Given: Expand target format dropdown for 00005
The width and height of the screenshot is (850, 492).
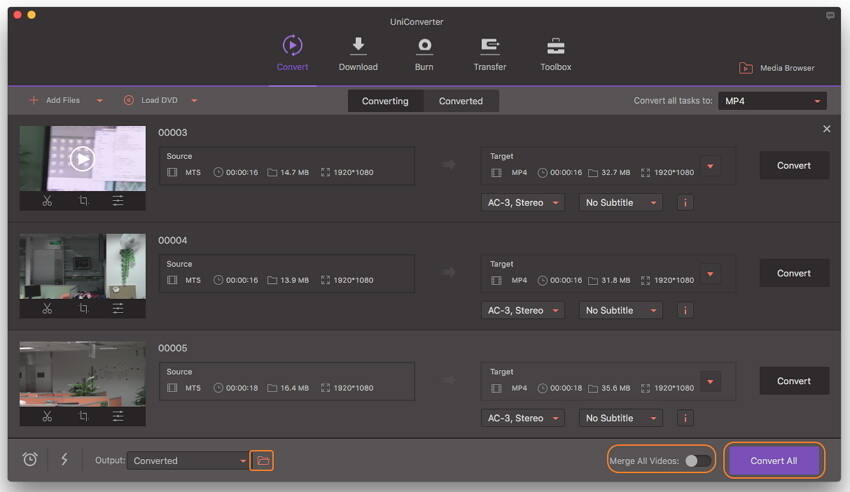Looking at the screenshot, I should [710, 381].
